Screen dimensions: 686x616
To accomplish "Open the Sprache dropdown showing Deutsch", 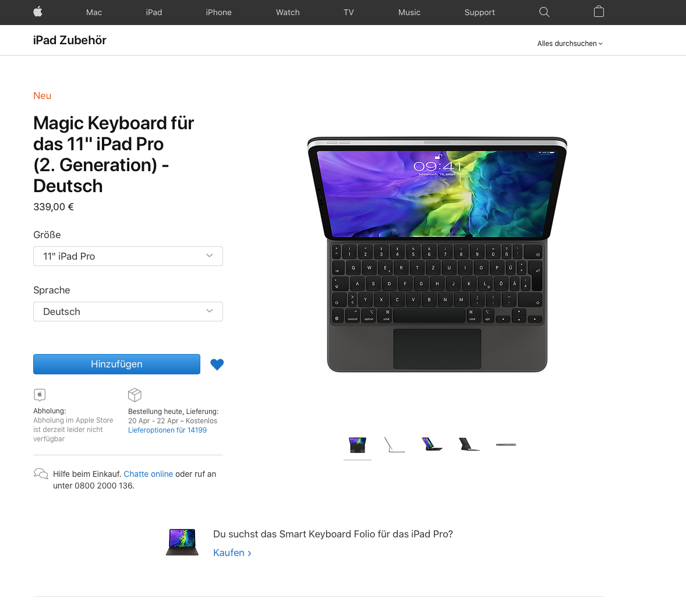I will pyautogui.click(x=128, y=311).
